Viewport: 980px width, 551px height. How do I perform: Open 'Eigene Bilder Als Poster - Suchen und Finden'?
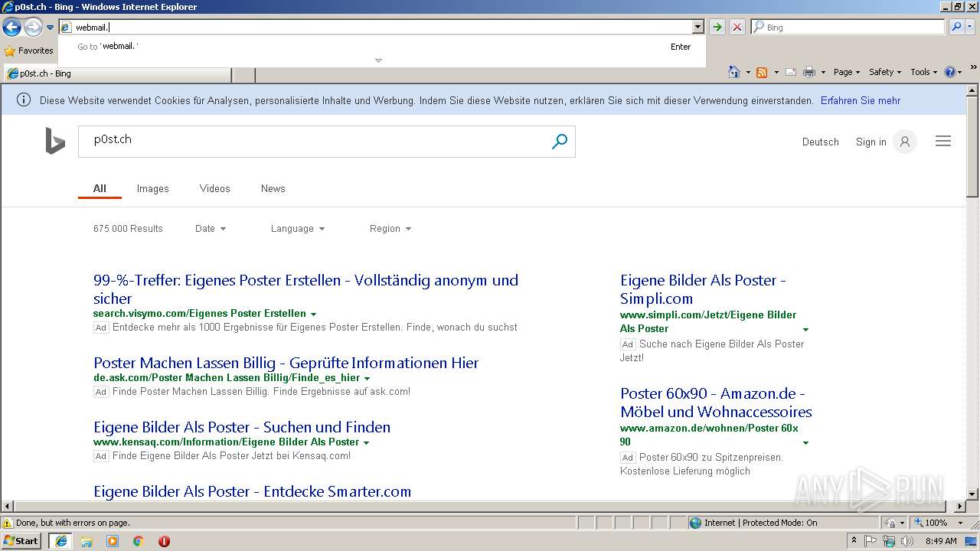[242, 427]
